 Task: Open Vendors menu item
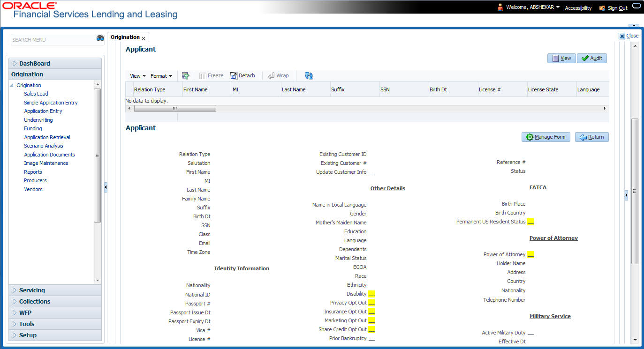[x=33, y=189]
